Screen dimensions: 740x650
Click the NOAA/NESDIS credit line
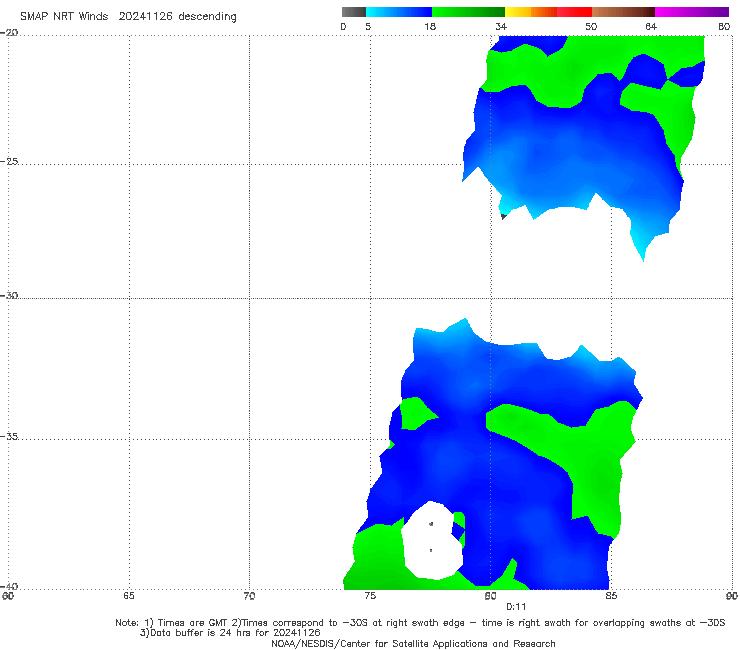[413, 644]
